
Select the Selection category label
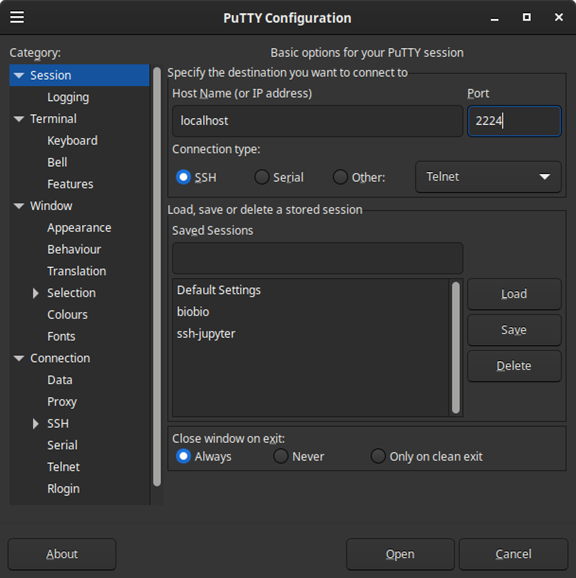(71, 293)
